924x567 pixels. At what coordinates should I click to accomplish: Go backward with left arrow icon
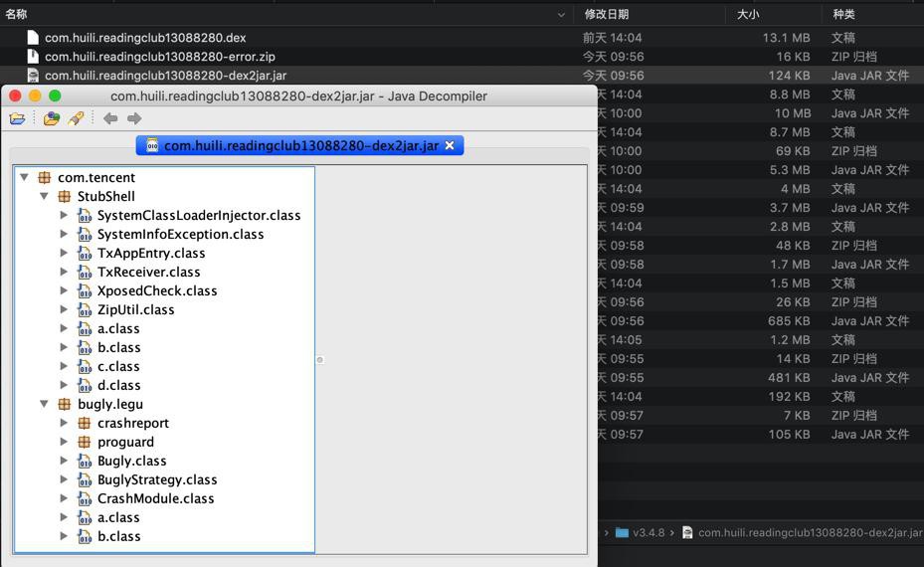click(x=110, y=118)
